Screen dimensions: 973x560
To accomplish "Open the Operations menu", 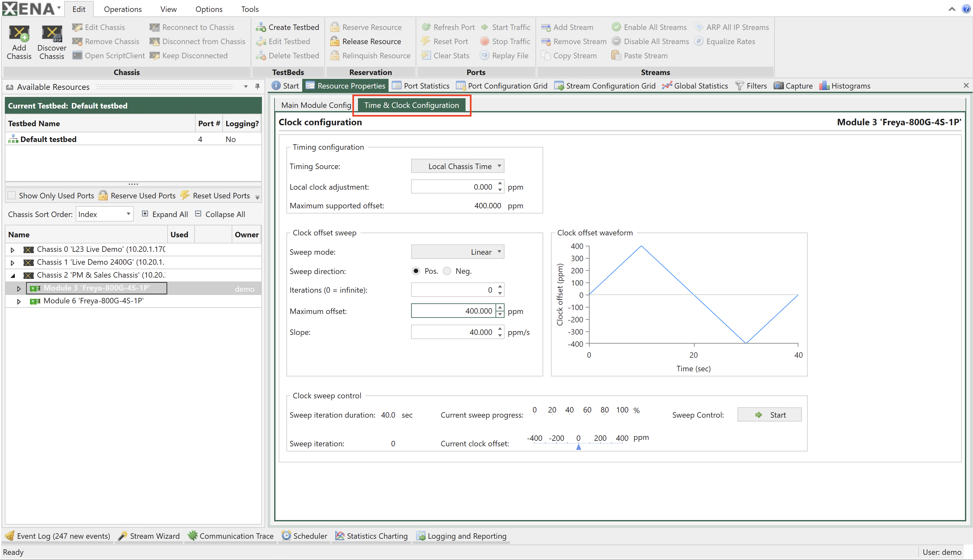I will coord(123,9).
